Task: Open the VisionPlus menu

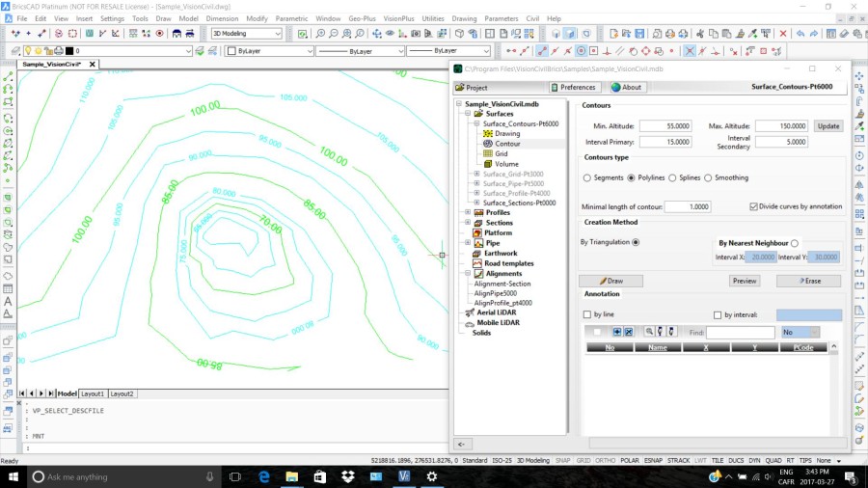Action: [x=400, y=18]
